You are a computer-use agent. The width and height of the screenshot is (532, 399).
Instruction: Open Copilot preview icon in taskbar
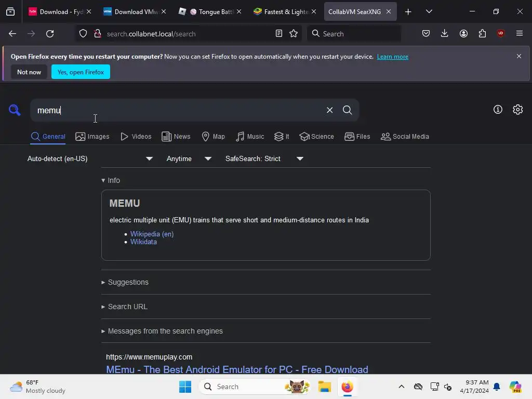tap(515, 387)
